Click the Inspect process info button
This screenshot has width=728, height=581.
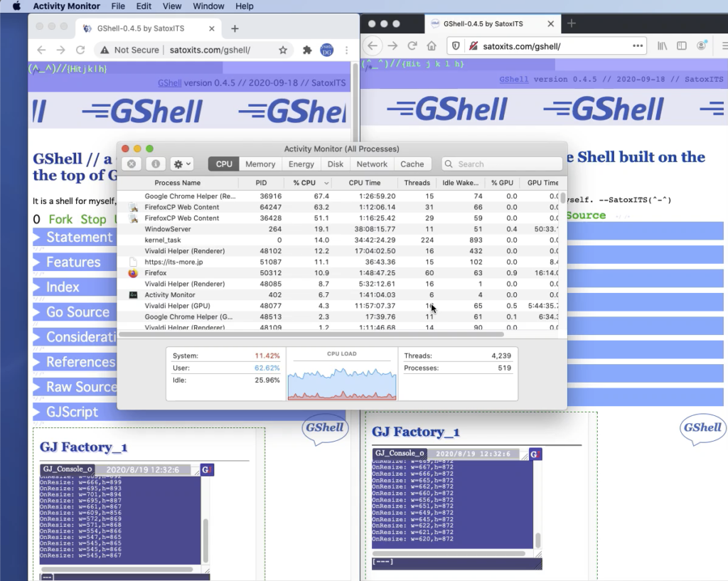[x=155, y=164]
